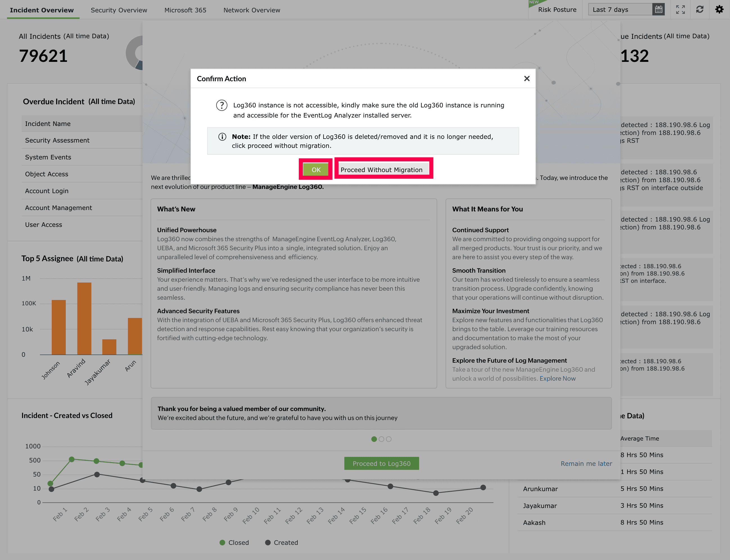Select the third carousel page dot

point(389,439)
